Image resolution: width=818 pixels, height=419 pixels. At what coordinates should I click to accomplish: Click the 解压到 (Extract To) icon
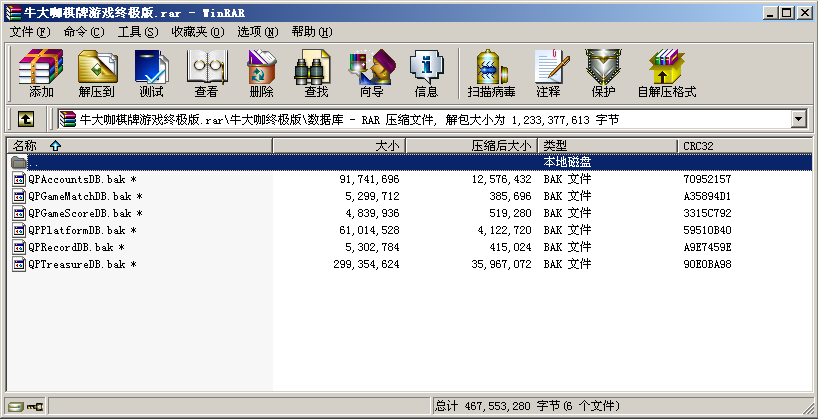point(96,74)
